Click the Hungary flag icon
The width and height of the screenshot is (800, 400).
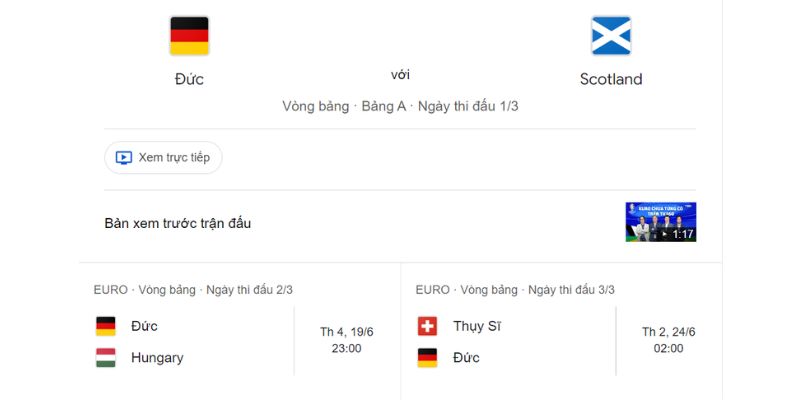click(106, 357)
